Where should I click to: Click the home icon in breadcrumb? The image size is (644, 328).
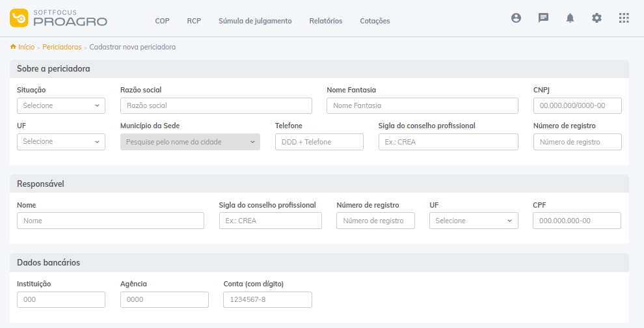click(x=13, y=47)
